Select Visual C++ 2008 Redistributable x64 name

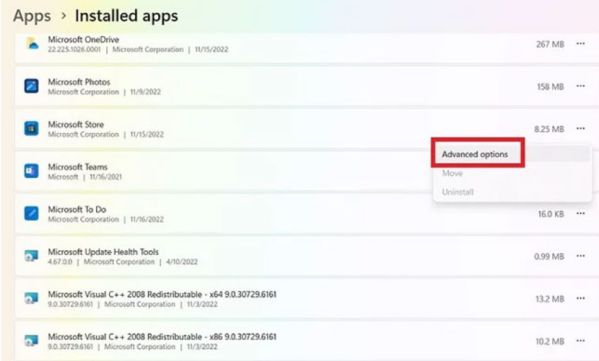tap(162, 294)
